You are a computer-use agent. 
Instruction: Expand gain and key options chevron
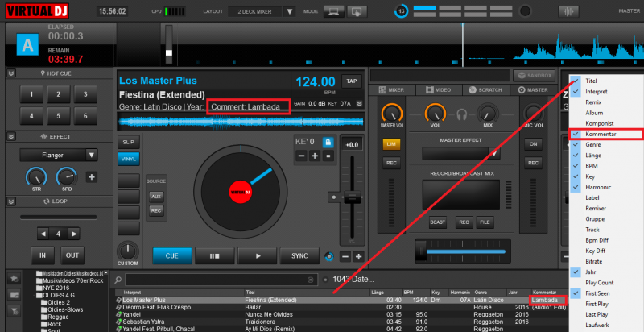[x=359, y=103]
